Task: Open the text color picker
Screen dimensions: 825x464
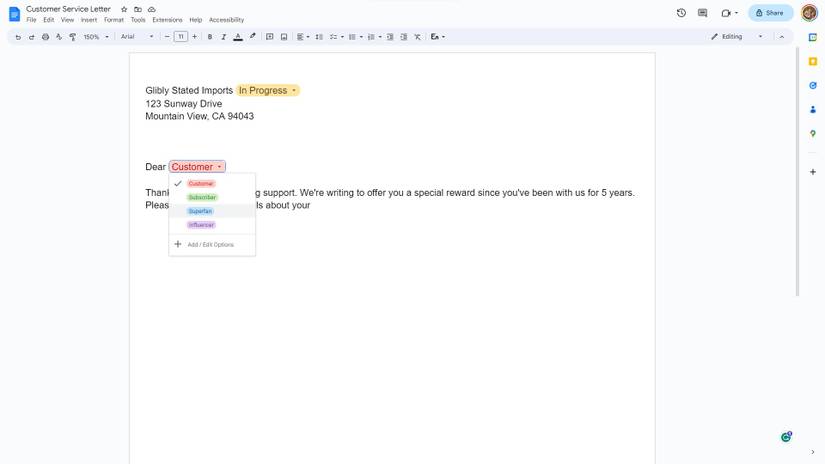Action: 238,37
